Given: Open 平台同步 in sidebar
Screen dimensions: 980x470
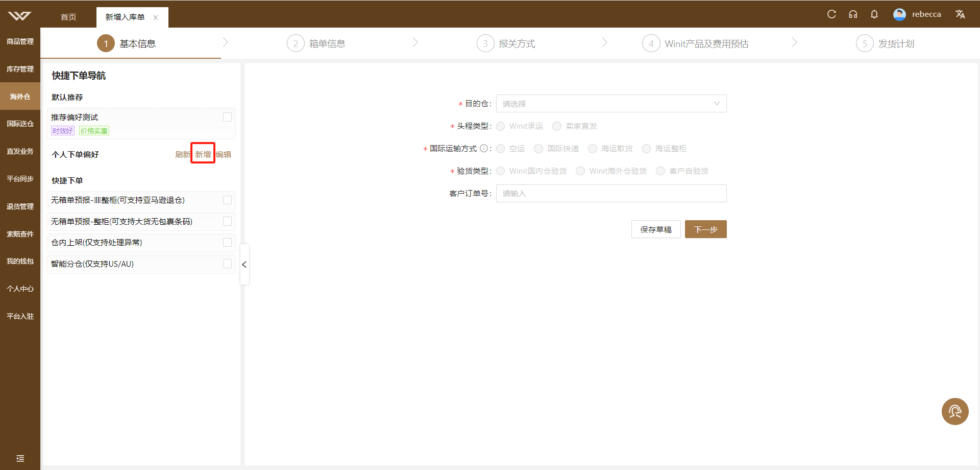Looking at the screenshot, I should (x=20, y=179).
